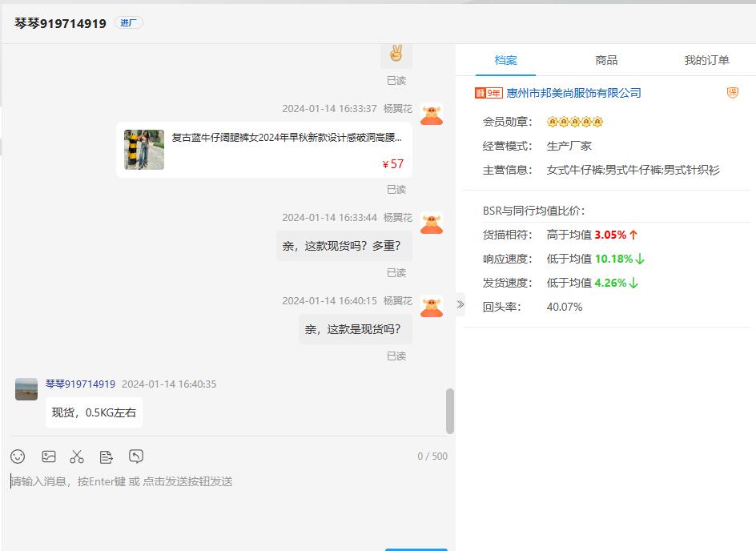
Task: Click the avatar beside 16:33:37 message
Action: click(432, 115)
